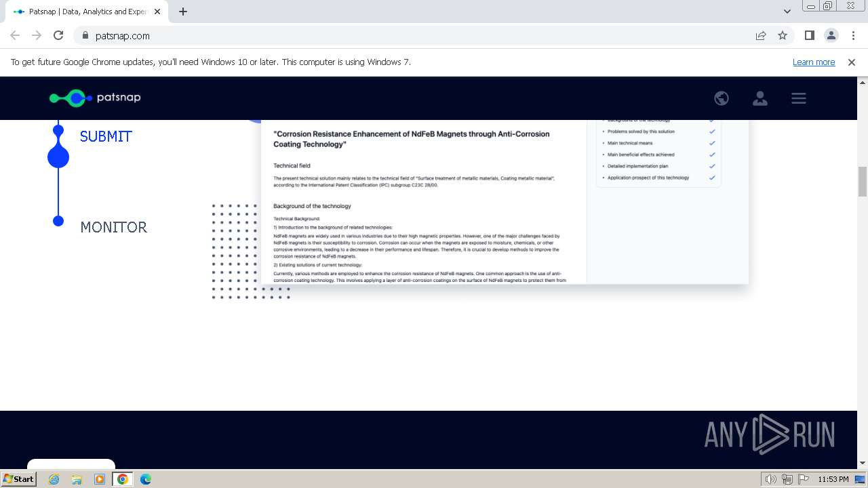
Task: Click 'Main technical means' text
Action: coord(630,143)
